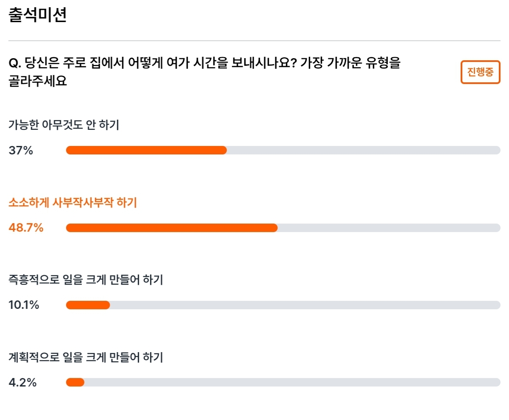
Task: Click the gray unfilled part of the 48.7% bar
Action: coord(389,228)
